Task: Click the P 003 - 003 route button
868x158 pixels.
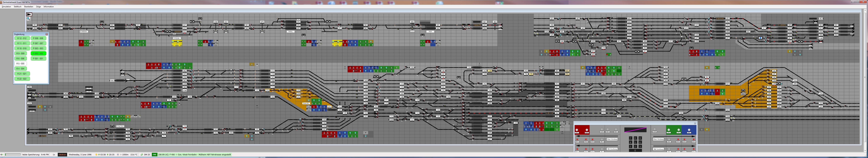Action: tap(38, 48)
